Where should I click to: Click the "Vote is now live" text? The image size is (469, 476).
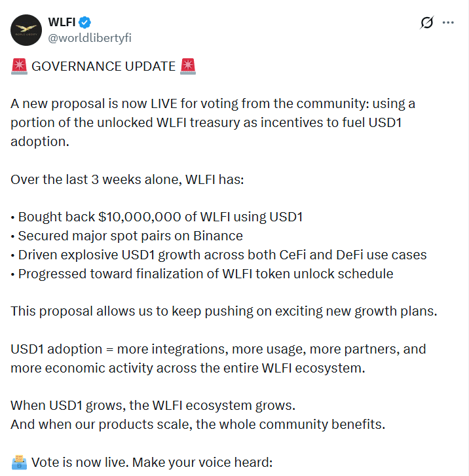151,462
